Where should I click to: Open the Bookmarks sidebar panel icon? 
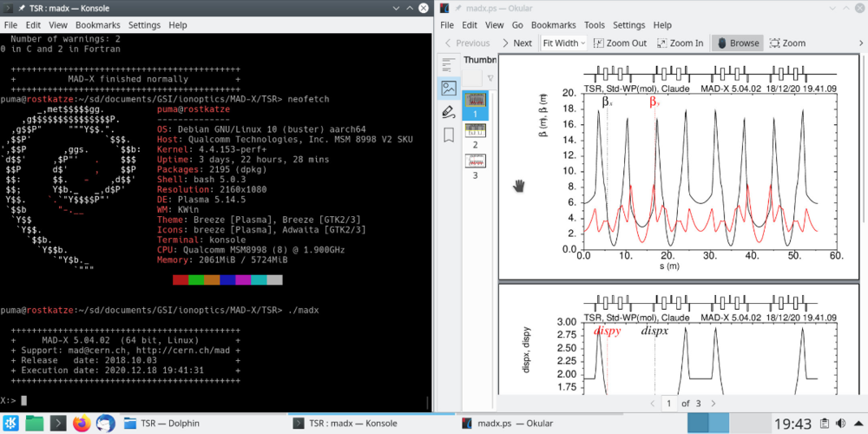pyautogui.click(x=449, y=135)
